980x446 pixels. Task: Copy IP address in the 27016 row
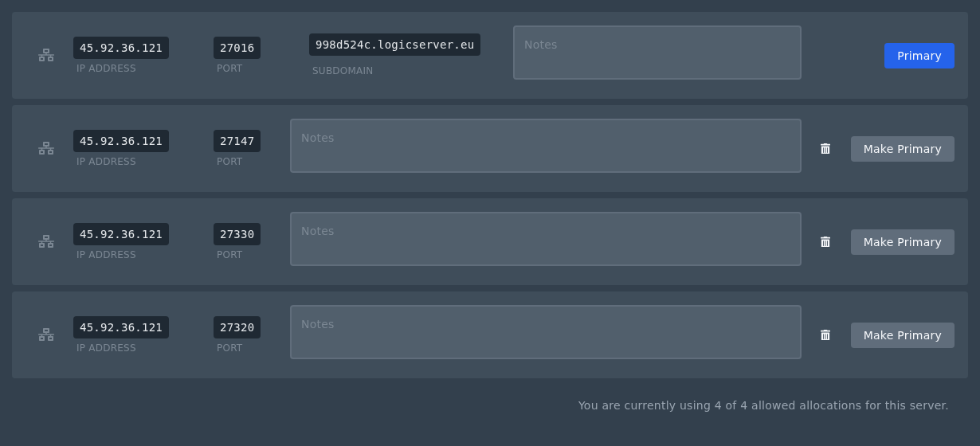(121, 48)
